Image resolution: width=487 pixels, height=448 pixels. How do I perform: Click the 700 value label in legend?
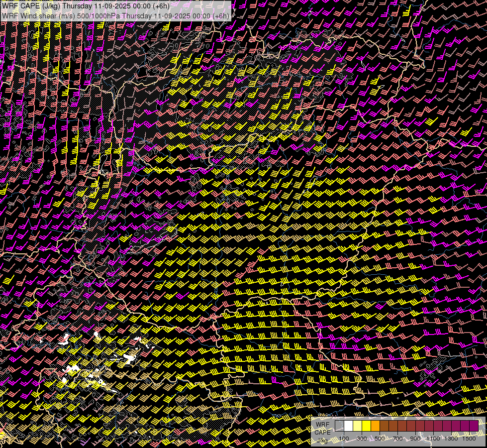pos(397,439)
